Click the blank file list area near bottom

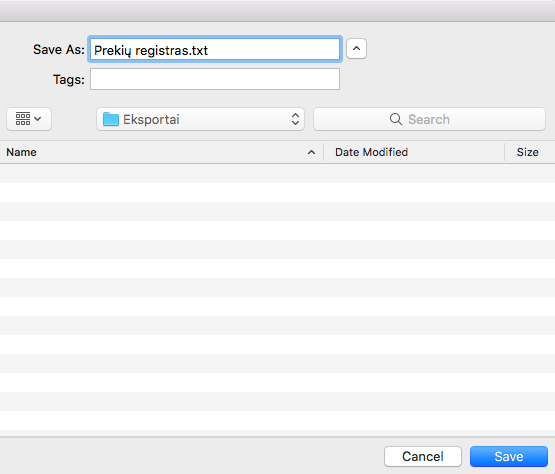278,421
